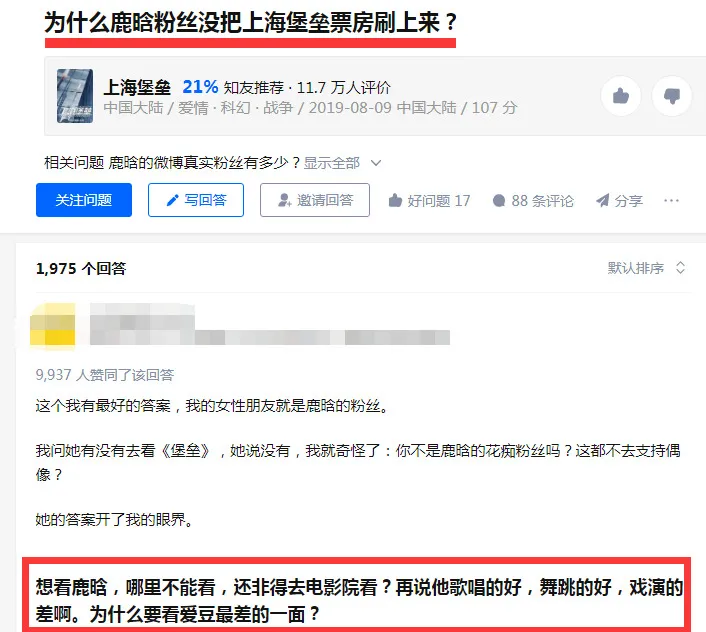706x632 pixels.
Task: Toggle sort order with the up-down arrows
Action: pyautogui.click(x=680, y=268)
